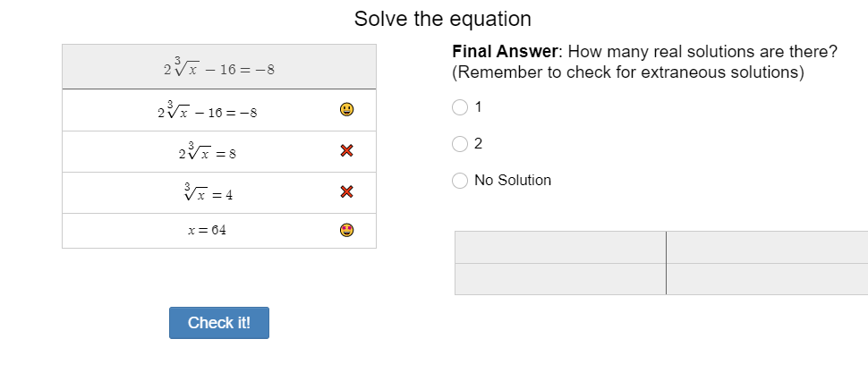Click the top-left gray answer table cell
Screen dimensions: 868x390
tap(560, 247)
